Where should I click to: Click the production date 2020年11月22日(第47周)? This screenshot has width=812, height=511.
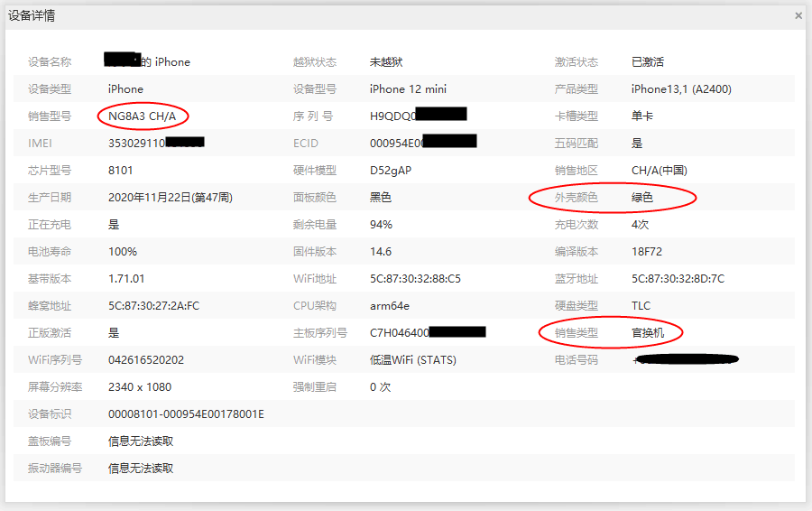(x=171, y=198)
